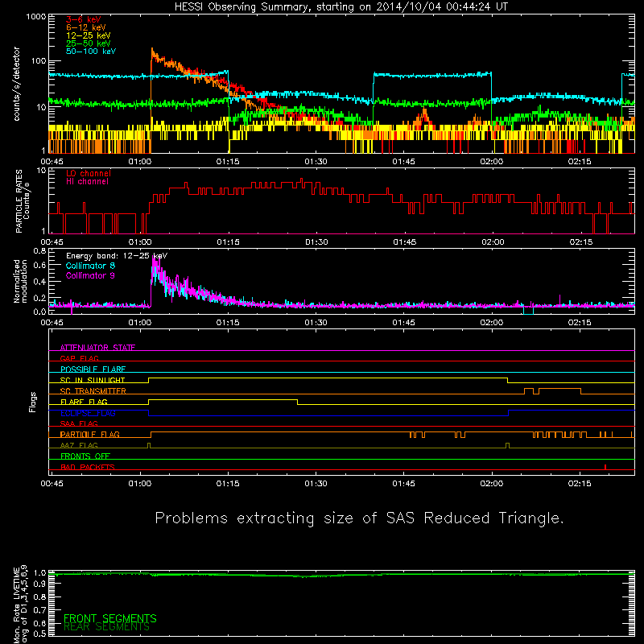The height and width of the screenshot is (644, 644).
Task: Click the FRONTS OFF flag label
Action: click(85, 456)
